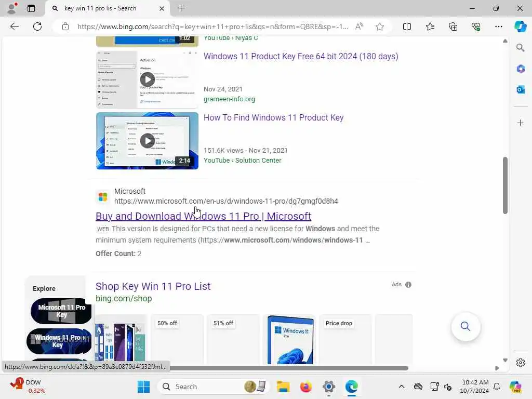Open the DOW stocks widget
Screen dimensions: 532x399
pyautogui.click(x=28, y=387)
